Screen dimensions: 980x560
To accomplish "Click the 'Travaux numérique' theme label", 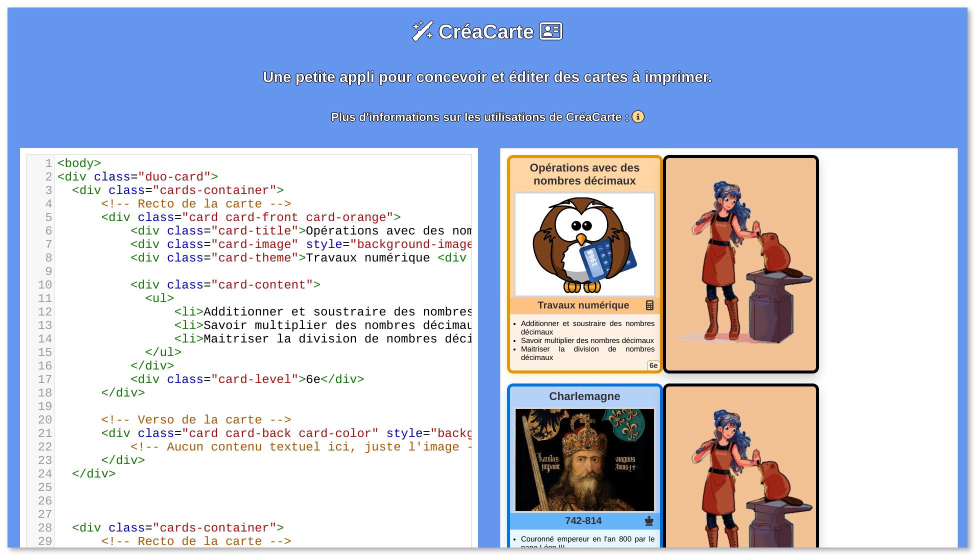I will point(583,305).
